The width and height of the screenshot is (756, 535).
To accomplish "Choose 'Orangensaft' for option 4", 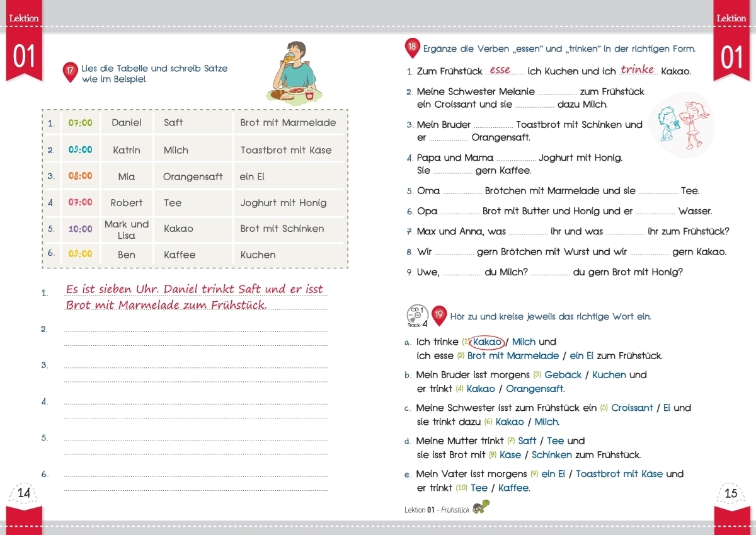I will click(x=535, y=389).
